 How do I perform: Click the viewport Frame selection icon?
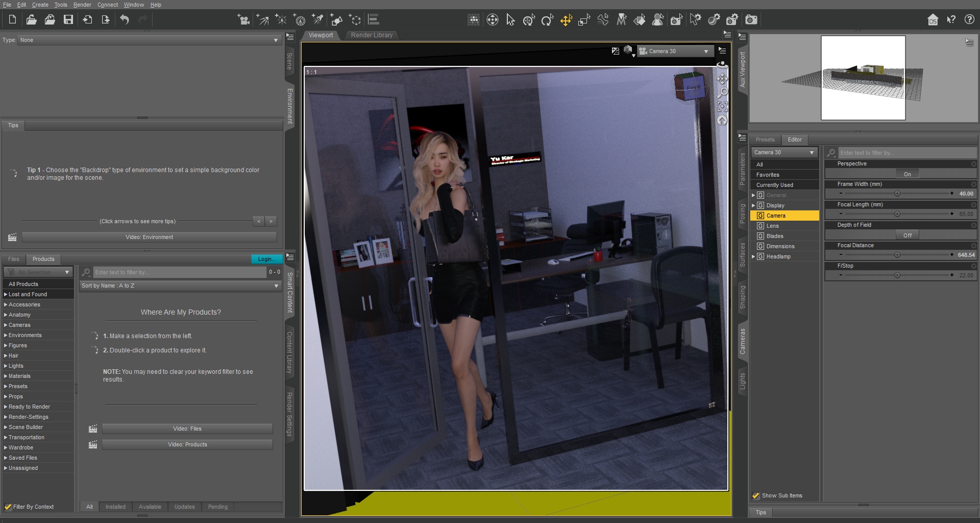[x=722, y=106]
